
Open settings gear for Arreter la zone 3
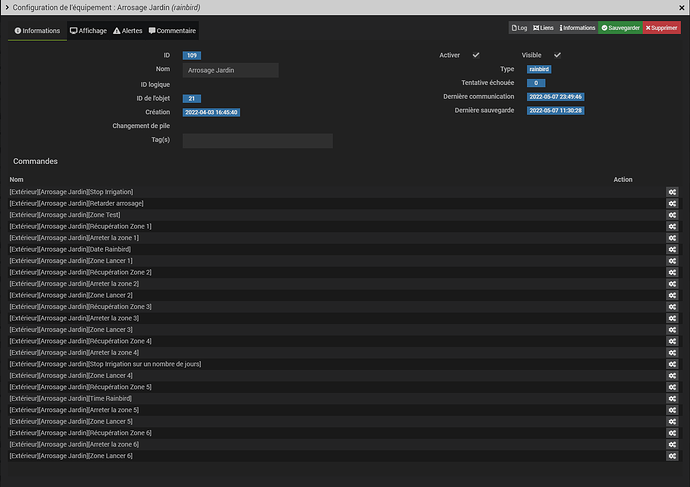672,318
